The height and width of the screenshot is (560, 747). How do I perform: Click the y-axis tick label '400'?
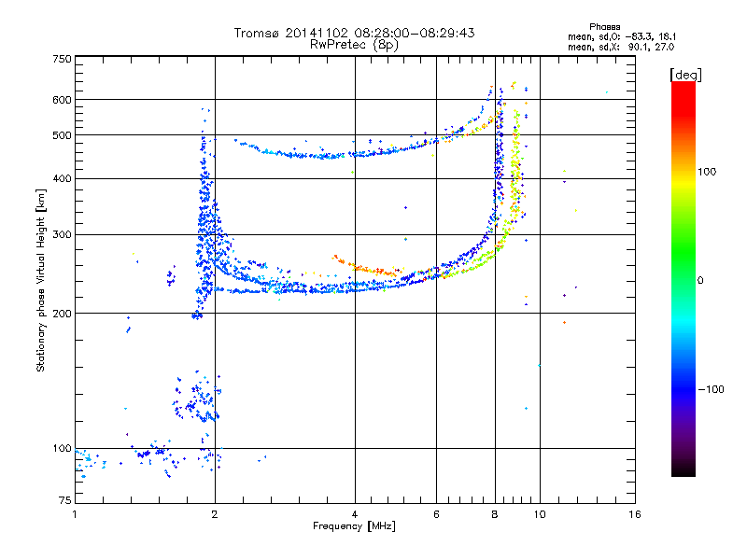point(62,178)
